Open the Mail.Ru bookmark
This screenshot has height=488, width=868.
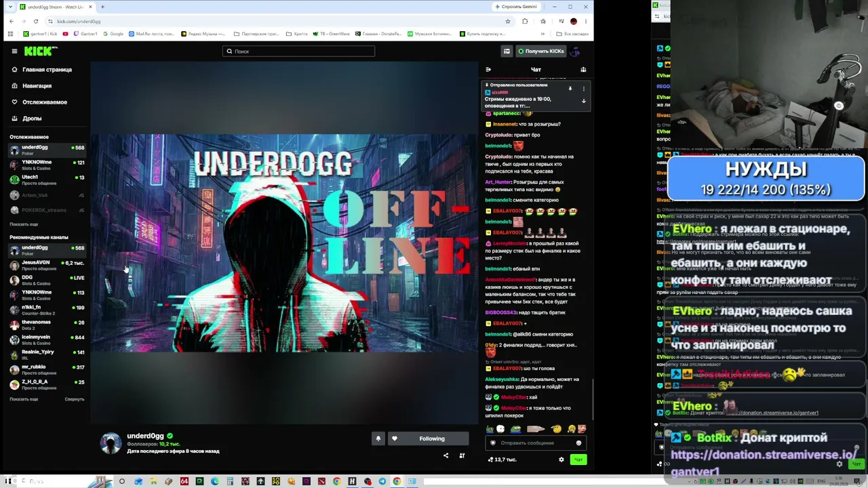(151, 34)
